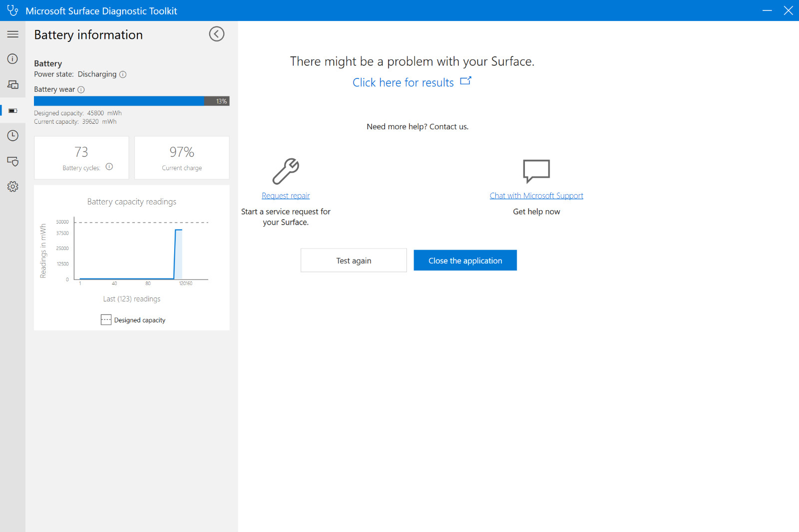Minimize the Surface Diagnostic Toolkit window
799x532 pixels.
tap(767, 10)
